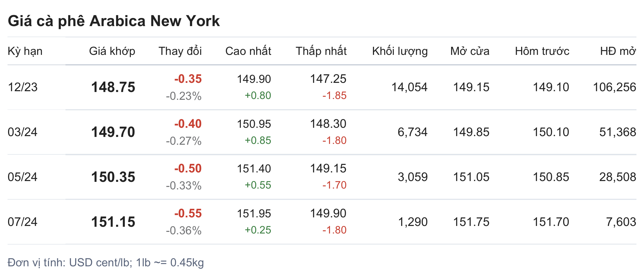644x269 pixels.
Task: Click the matched price 149.70
Action: [113, 132]
